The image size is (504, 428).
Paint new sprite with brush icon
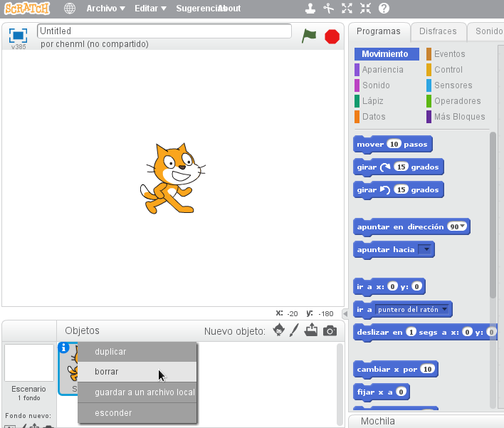point(294,330)
